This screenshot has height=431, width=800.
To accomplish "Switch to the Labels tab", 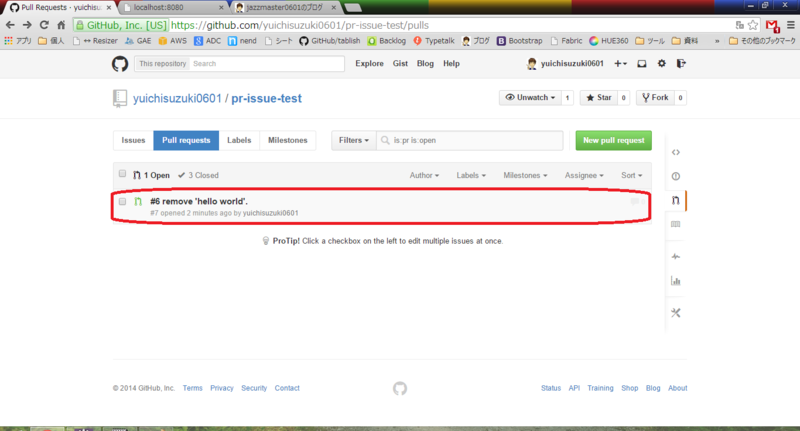I will (x=239, y=140).
